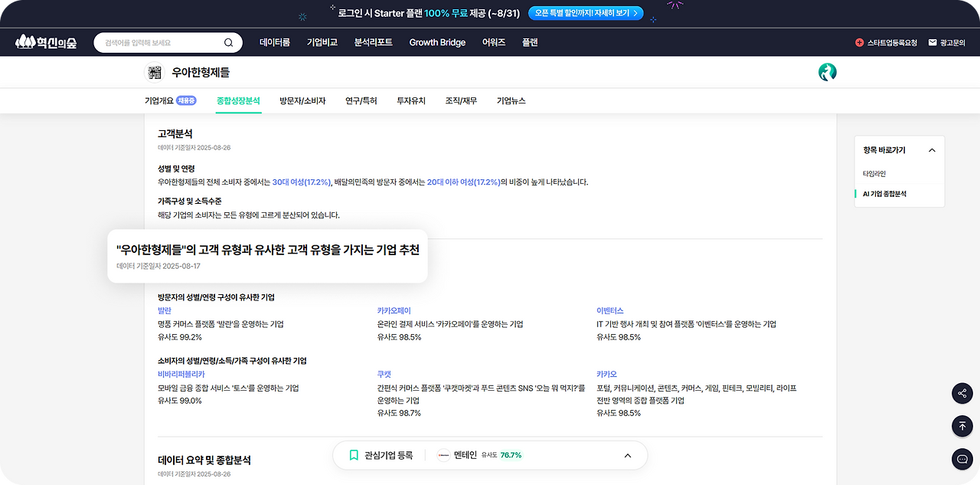The height and width of the screenshot is (485, 980).
Task: Open the Growth Bridge menu
Action: 437,42
